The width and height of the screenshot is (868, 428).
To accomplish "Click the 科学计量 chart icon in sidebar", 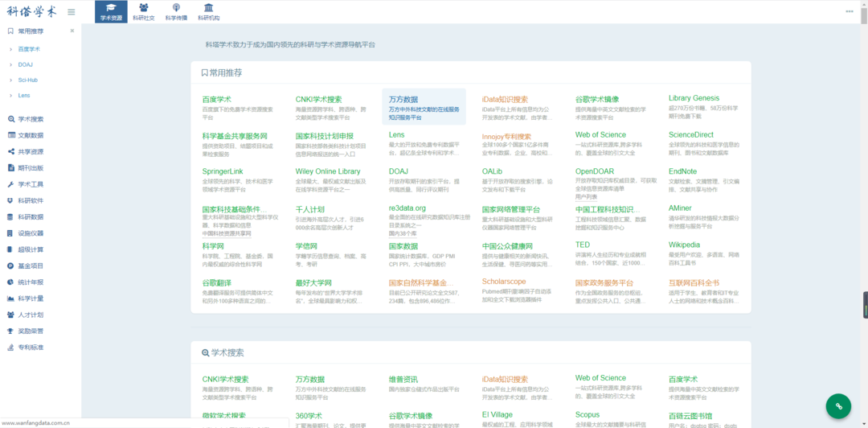I will tap(11, 298).
